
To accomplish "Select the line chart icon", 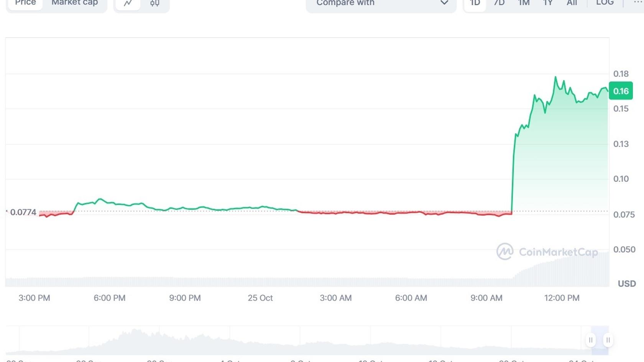I will click(x=128, y=3).
